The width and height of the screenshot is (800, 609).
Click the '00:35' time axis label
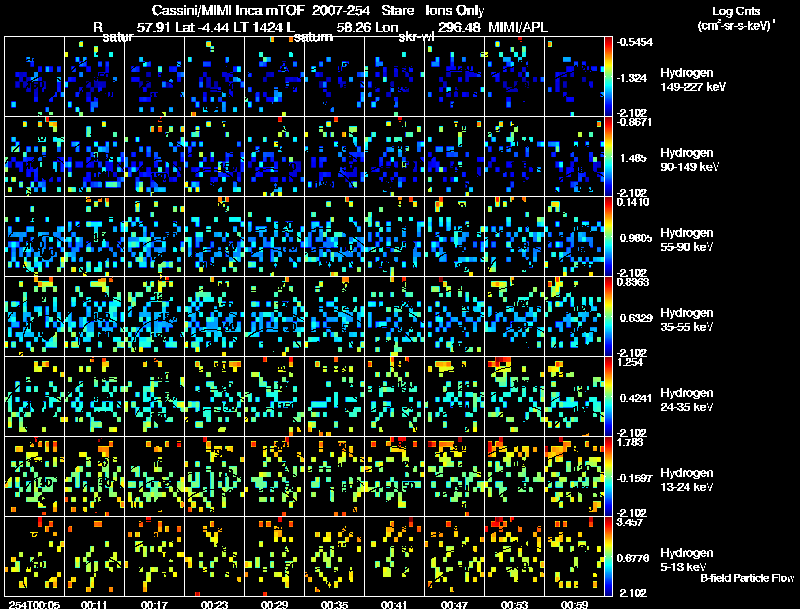[x=335, y=604]
